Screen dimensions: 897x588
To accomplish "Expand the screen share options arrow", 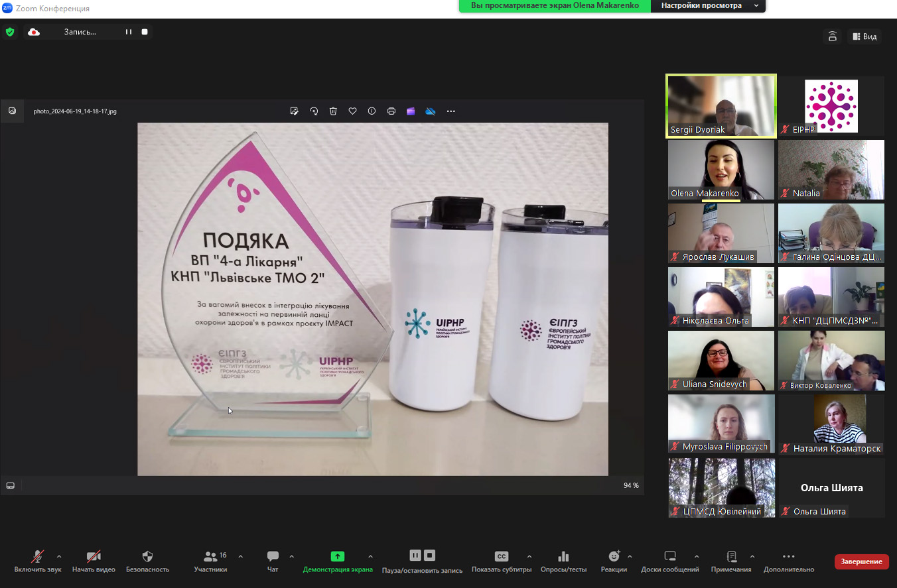I will (x=370, y=556).
